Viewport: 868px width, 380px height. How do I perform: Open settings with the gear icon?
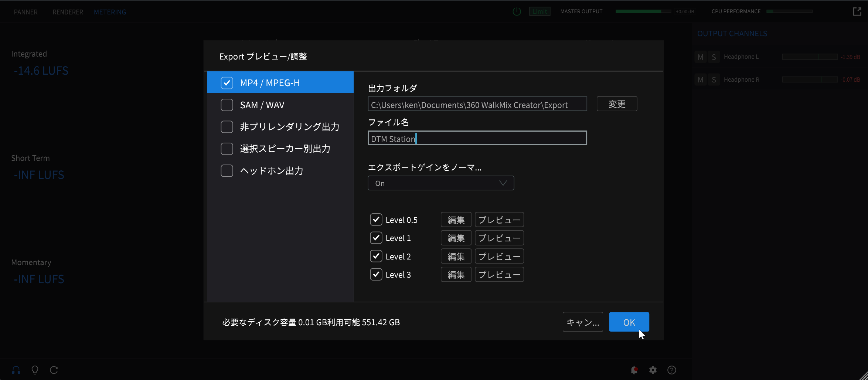pos(653,370)
